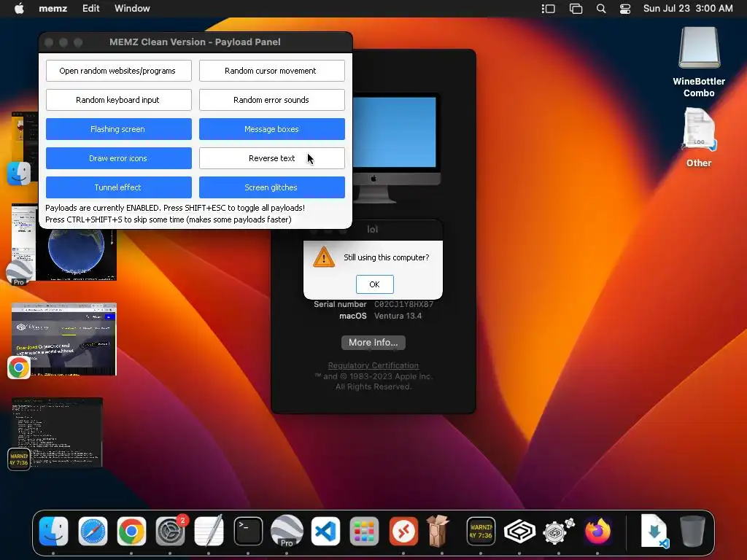Open More Info in About This Mac
This screenshot has height=560, width=747.
click(x=373, y=343)
